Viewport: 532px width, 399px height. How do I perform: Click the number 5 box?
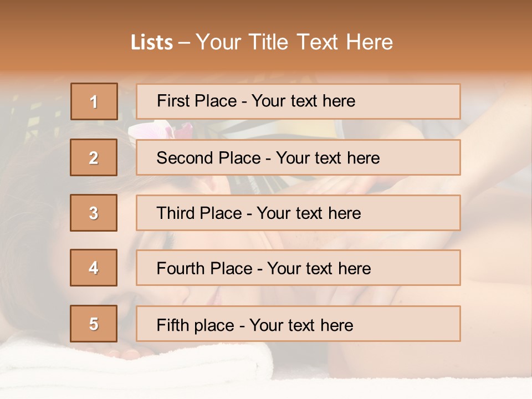pyautogui.click(x=94, y=324)
